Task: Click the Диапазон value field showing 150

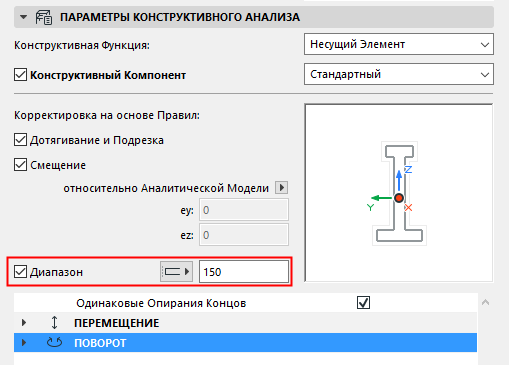Action: [244, 272]
